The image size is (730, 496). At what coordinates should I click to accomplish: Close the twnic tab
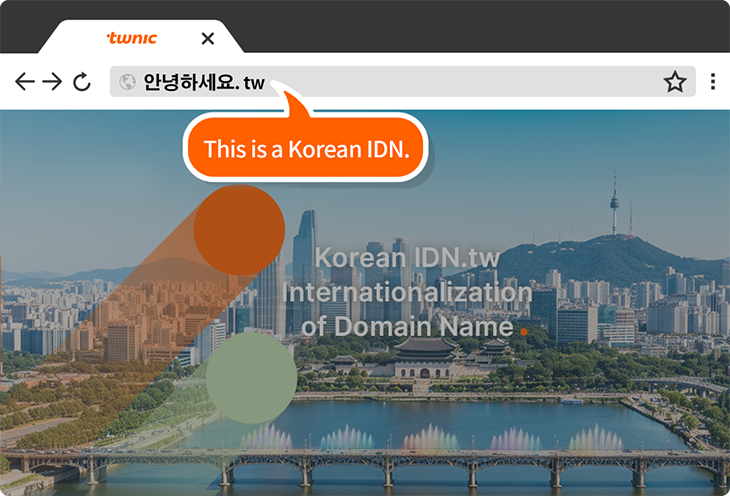pyautogui.click(x=207, y=39)
